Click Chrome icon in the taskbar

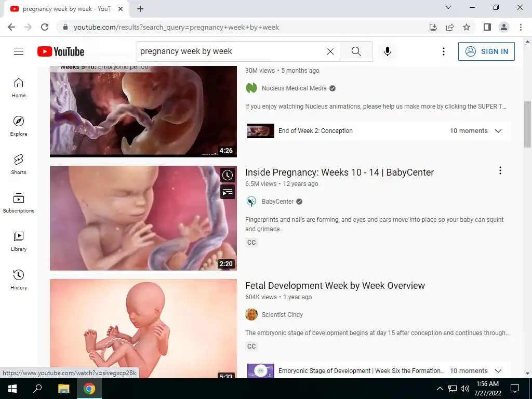[x=89, y=389]
